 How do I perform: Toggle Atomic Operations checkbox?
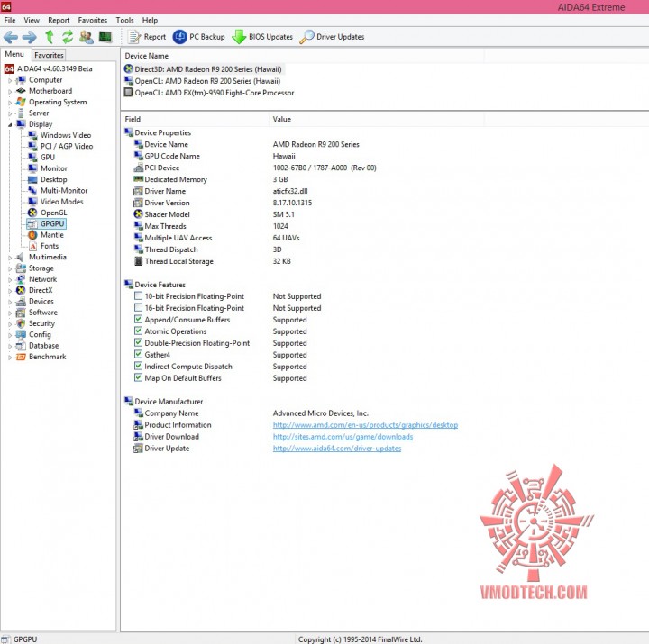click(x=138, y=331)
